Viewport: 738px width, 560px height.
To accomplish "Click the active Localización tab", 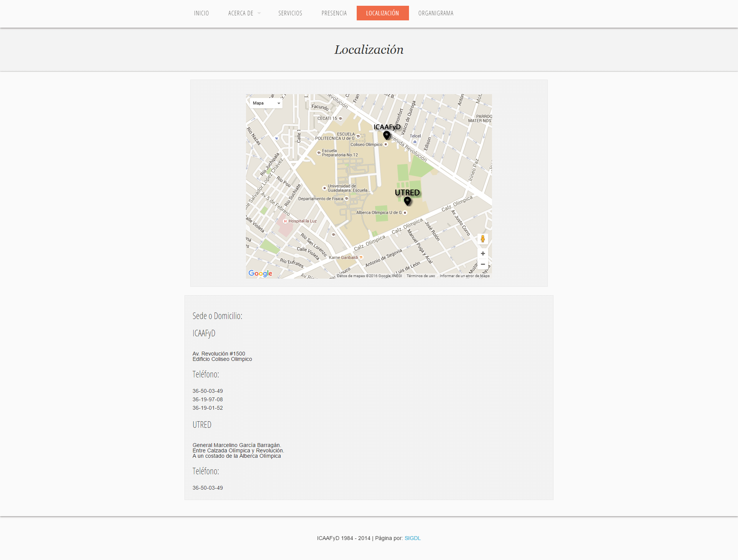I will [x=382, y=13].
